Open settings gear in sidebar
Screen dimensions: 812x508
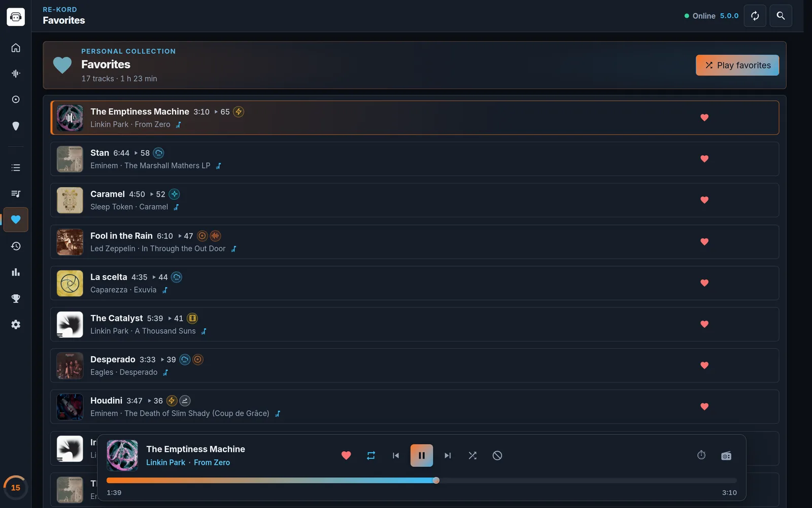pos(16,325)
